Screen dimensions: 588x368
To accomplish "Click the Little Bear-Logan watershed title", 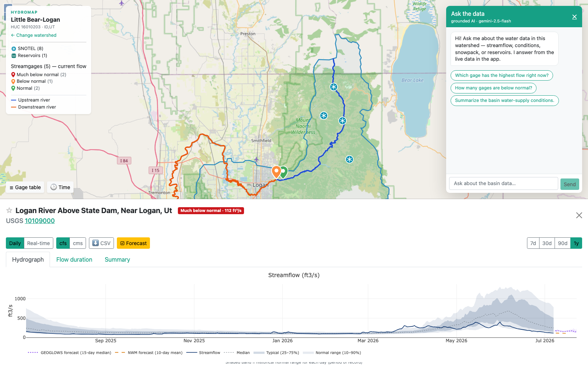I will point(35,20).
